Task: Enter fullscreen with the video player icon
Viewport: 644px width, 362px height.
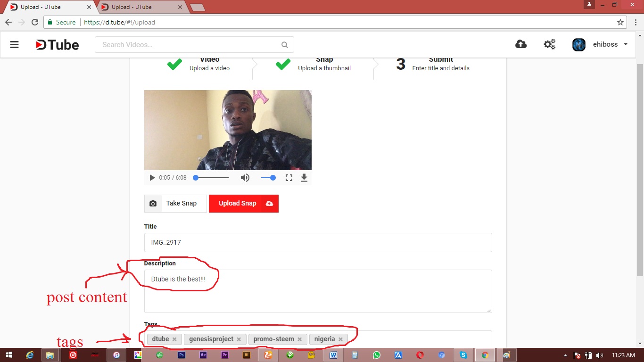Action: [289, 178]
